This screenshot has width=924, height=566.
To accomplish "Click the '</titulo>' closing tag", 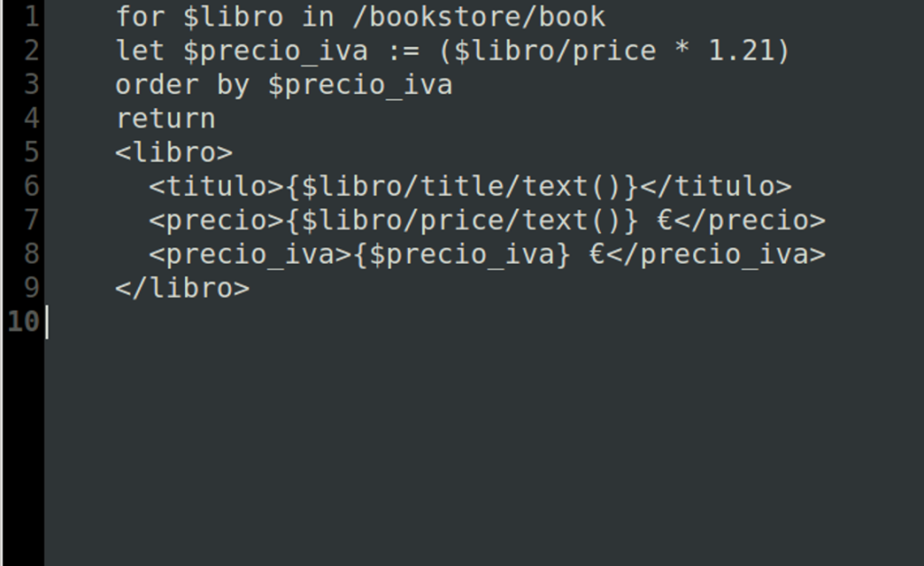I will 716,187.
